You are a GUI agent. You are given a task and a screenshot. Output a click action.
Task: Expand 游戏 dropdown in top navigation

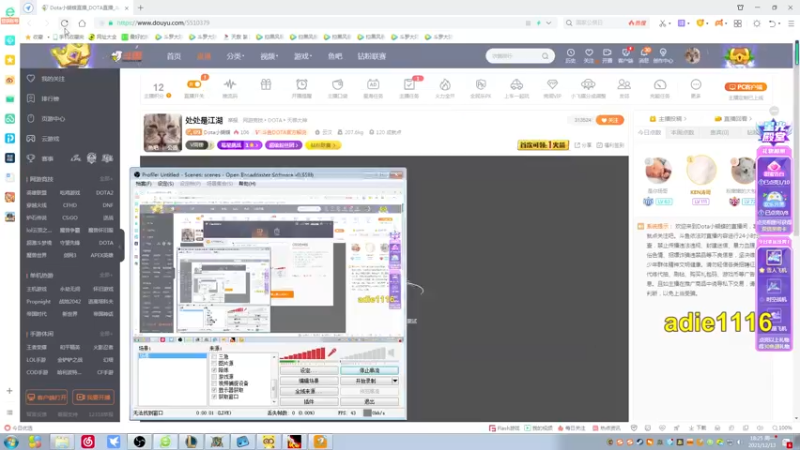(303, 56)
